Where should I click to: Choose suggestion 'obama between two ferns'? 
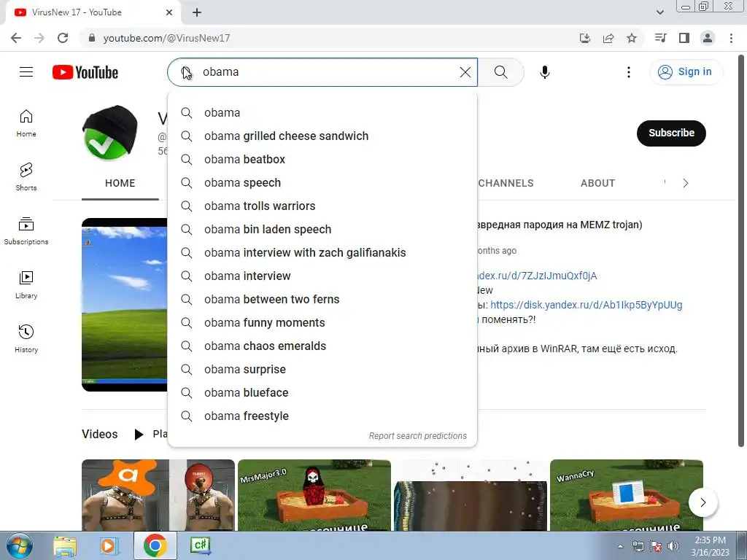pyautogui.click(x=322, y=300)
